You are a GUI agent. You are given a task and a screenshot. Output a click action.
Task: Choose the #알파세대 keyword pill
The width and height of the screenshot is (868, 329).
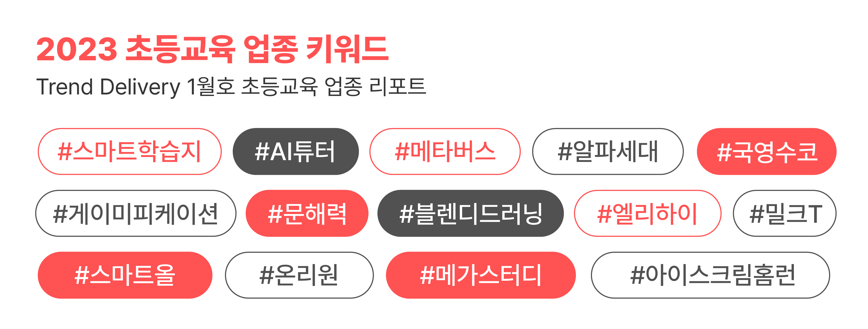point(608,151)
